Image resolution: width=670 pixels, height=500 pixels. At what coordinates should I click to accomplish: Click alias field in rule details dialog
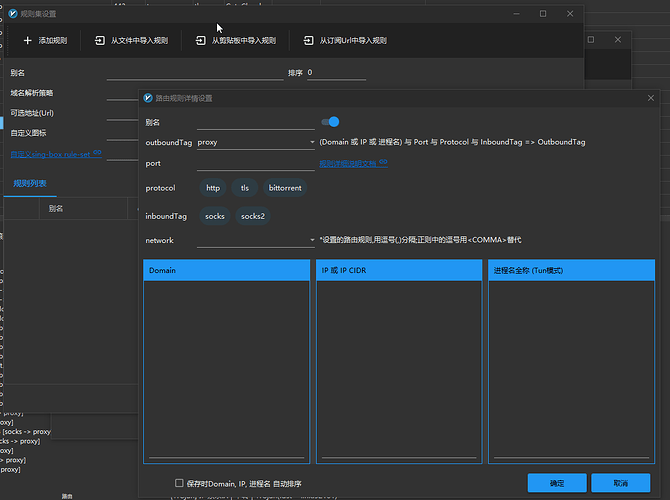pos(256,123)
